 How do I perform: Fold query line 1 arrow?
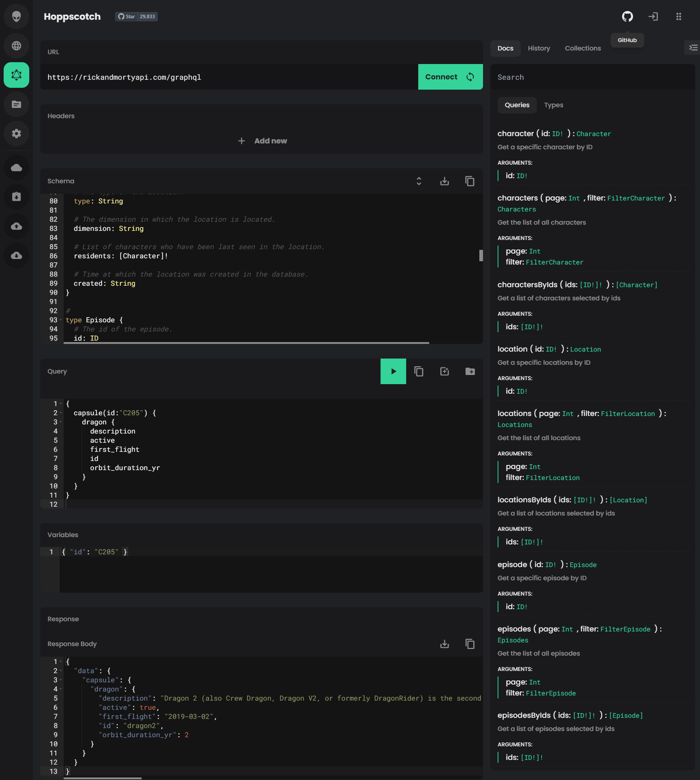pyautogui.click(x=61, y=404)
